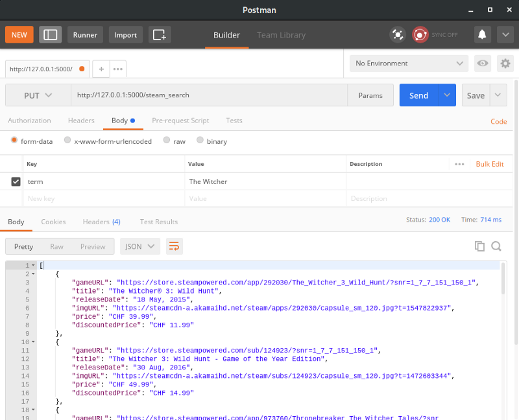Open the PUT method dropdown
The width and height of the screenshot is (519, 420).
[x=38, y=95]
